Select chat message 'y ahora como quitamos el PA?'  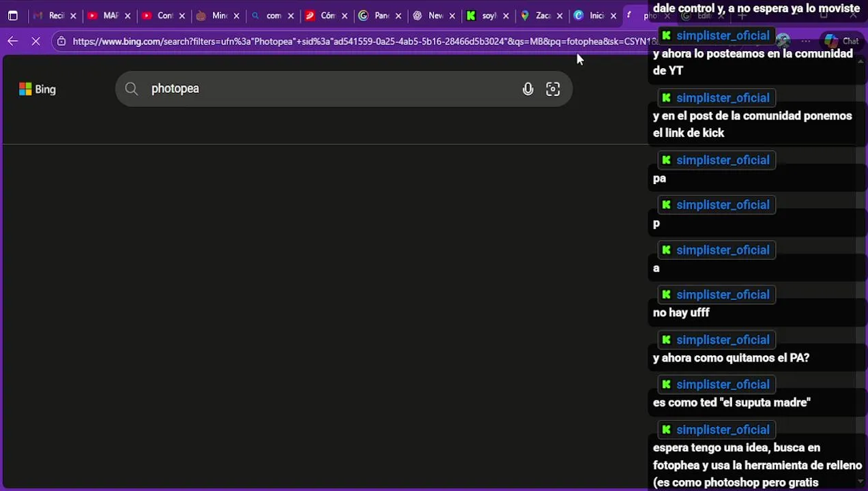click(731, 357)
